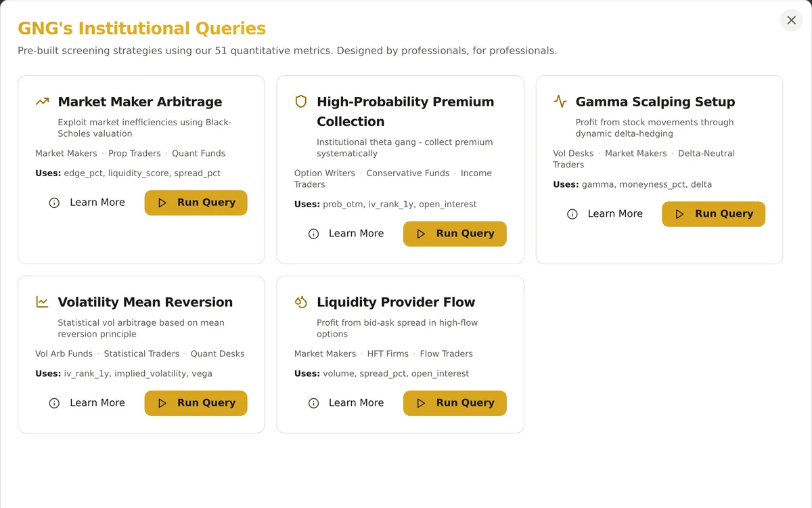Click the Flow Traders audience tag

point(447,354)
